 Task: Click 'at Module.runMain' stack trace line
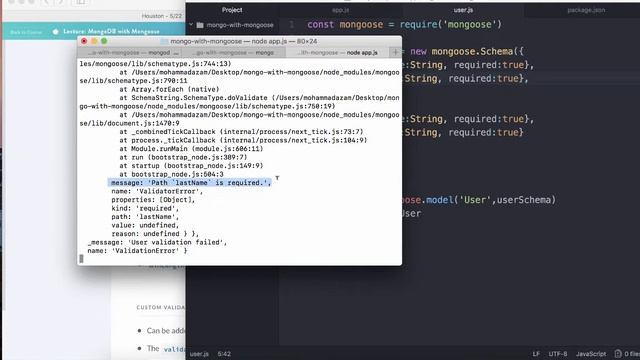click(191, 149)
